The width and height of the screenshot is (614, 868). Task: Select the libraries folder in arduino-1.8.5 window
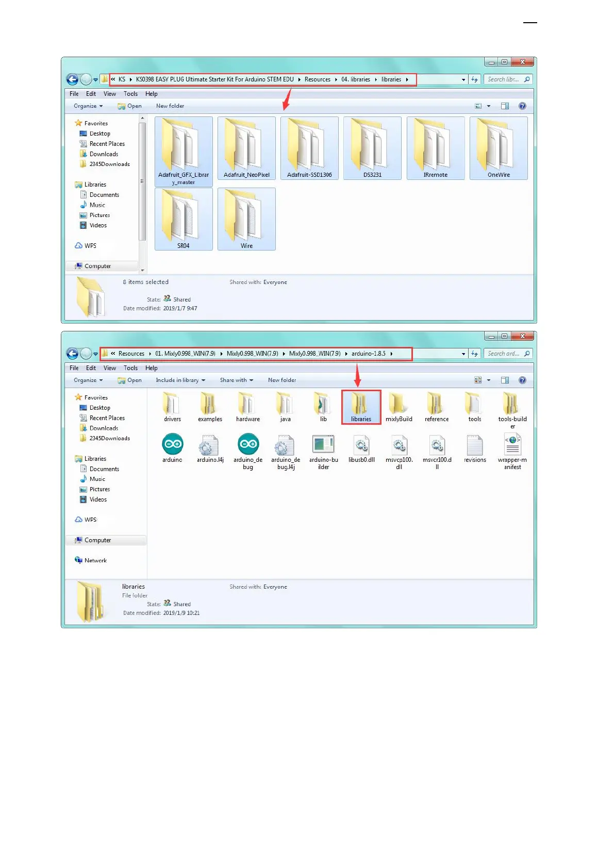tap(361, 407)
